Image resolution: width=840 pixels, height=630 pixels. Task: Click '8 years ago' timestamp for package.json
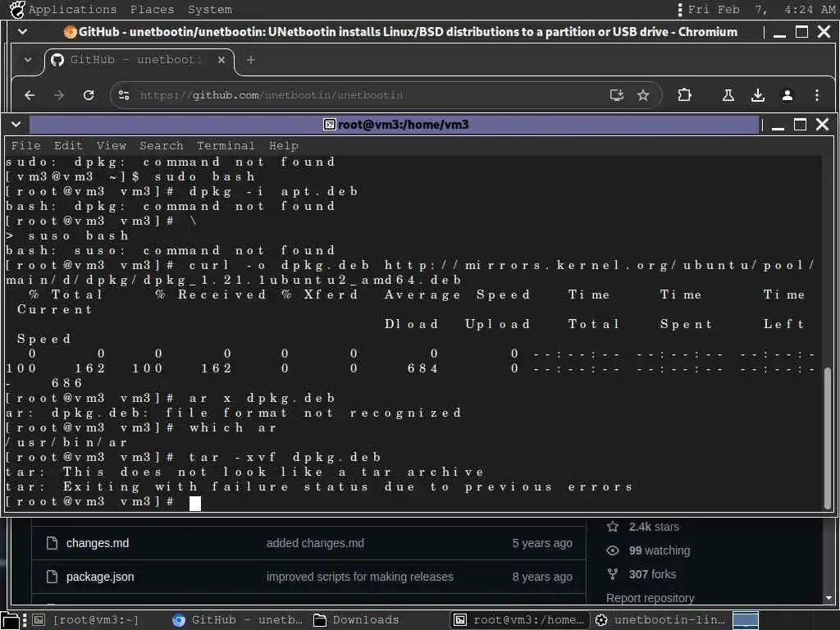(542, 577)
